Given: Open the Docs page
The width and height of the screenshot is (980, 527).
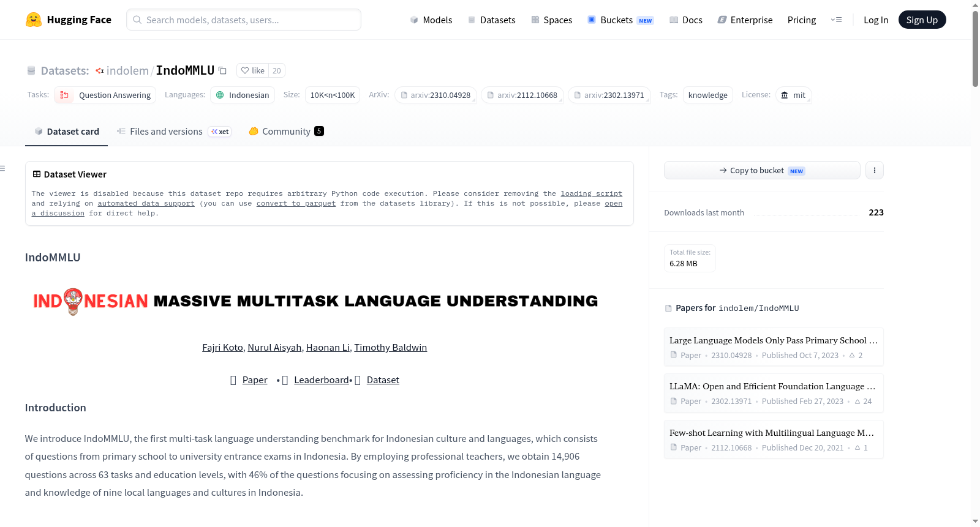Looking at the screenshot, I should (685, 20).
